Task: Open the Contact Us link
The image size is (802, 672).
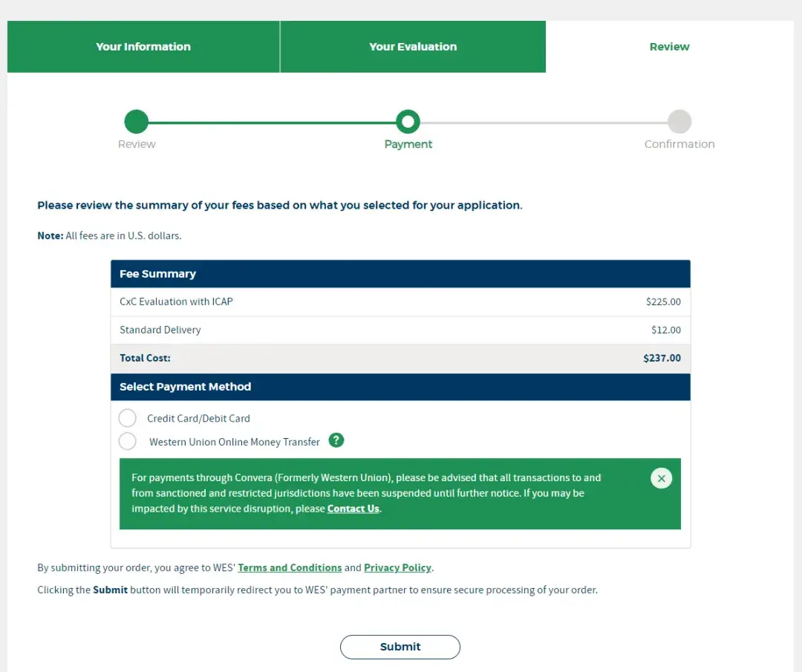Action: pyautogui.click(x=353, y=509)
